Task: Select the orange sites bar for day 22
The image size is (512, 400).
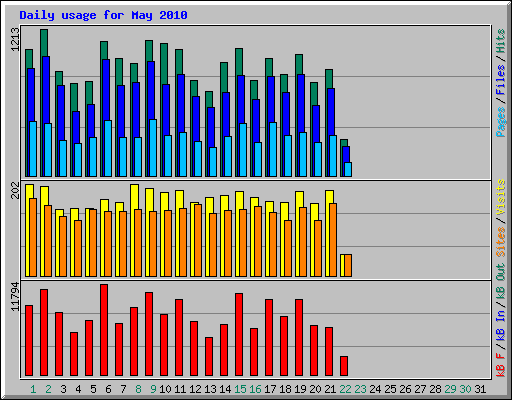Action: tap(348, 265)
